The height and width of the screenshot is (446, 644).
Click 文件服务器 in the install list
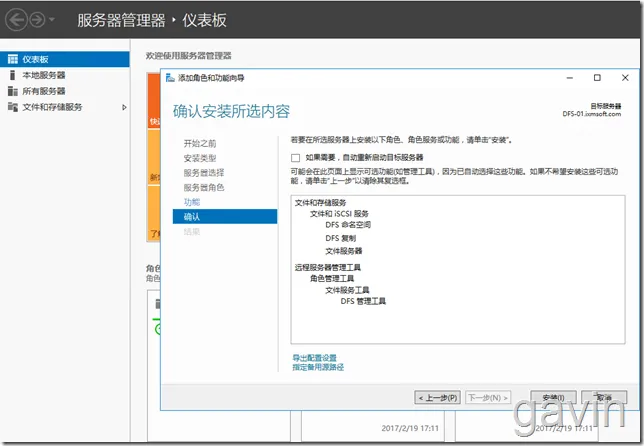pos(344,251)
